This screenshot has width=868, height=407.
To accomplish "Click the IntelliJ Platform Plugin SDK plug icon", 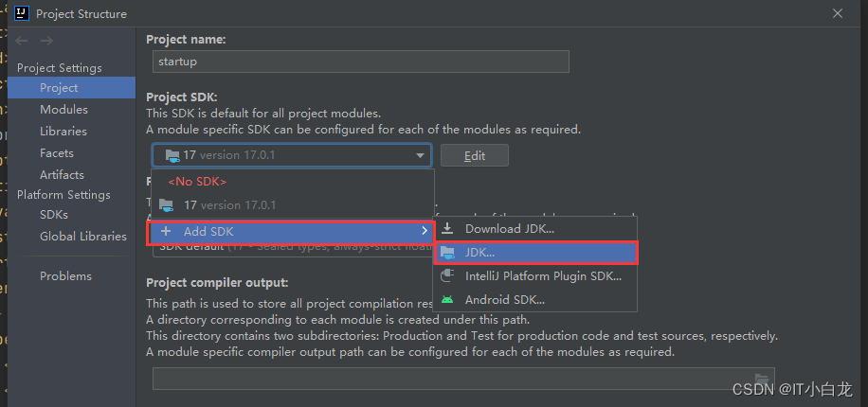I will (x=446, y=275).
